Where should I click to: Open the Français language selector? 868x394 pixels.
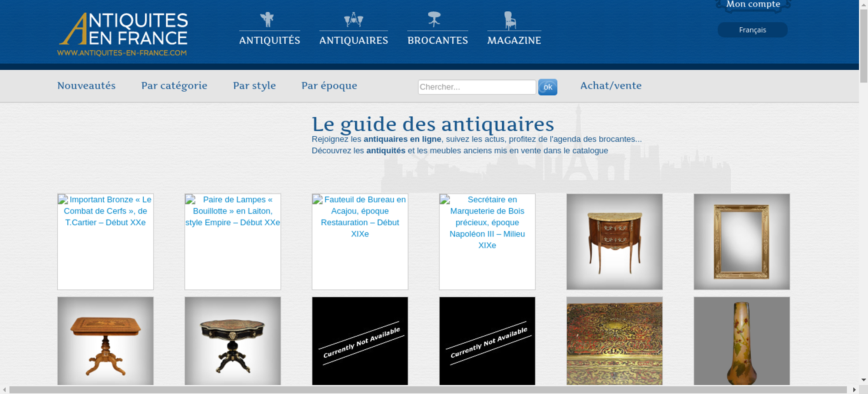(752, 30)
